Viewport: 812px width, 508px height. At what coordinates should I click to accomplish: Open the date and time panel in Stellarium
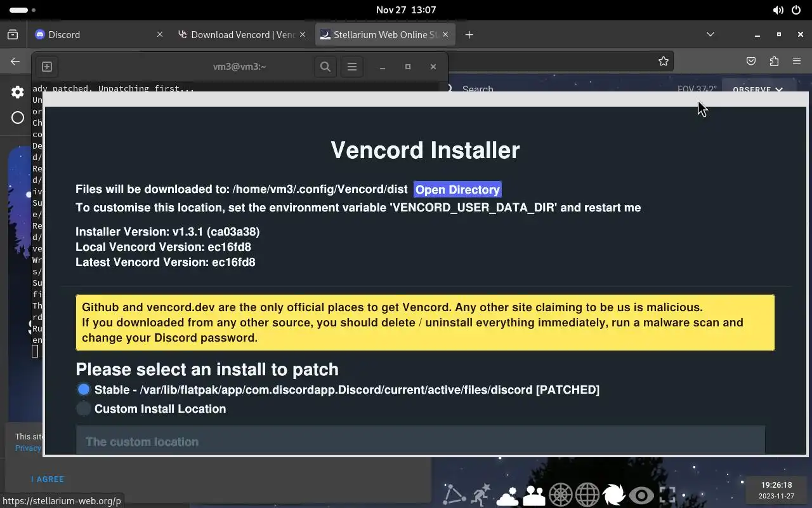(x=776, y=490)
